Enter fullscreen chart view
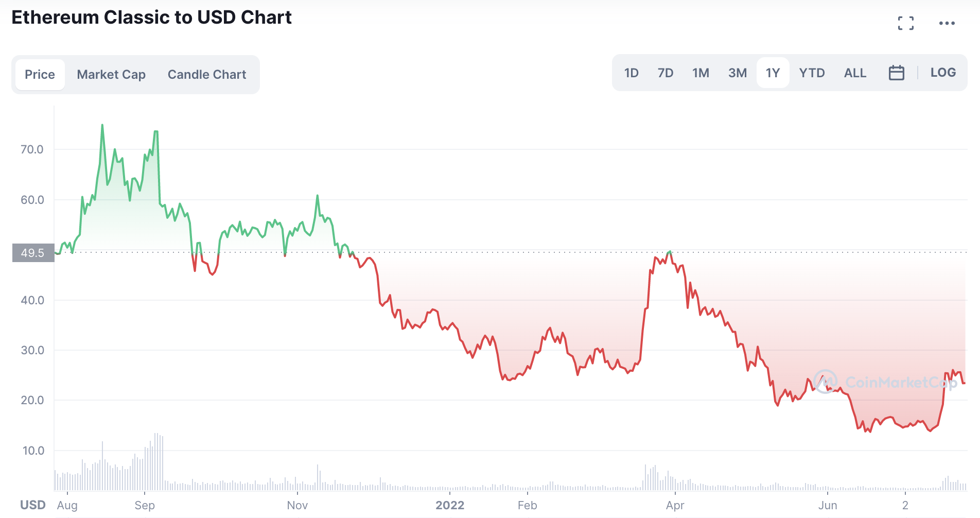Viewport: 980px width, 518px height. [x=905, y=23]
